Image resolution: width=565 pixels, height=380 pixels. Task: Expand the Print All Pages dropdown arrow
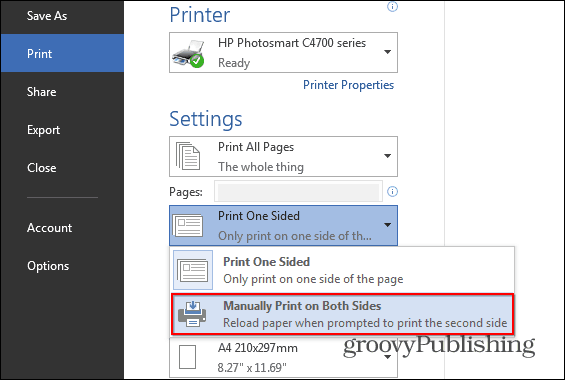point(387,156)
